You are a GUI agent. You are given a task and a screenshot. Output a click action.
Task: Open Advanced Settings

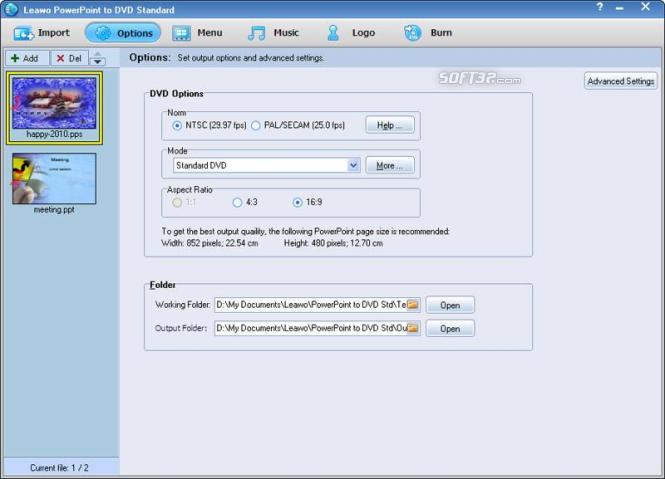620,81
